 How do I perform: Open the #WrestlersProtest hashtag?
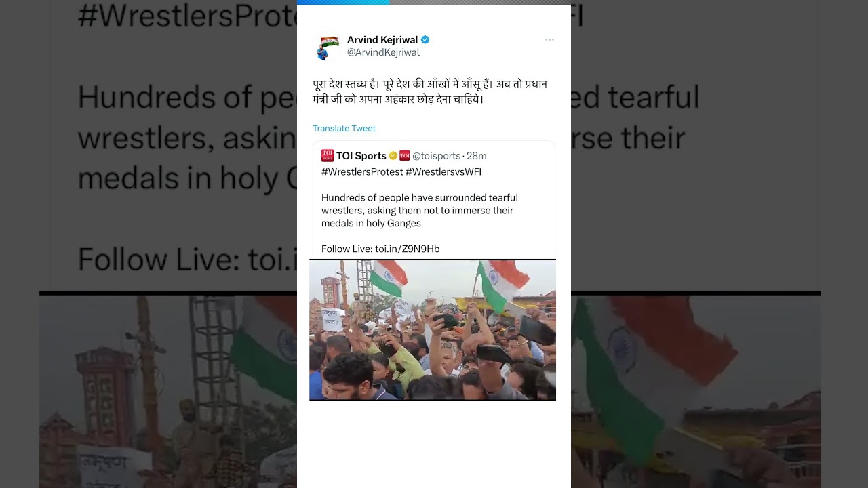point(362,172)
